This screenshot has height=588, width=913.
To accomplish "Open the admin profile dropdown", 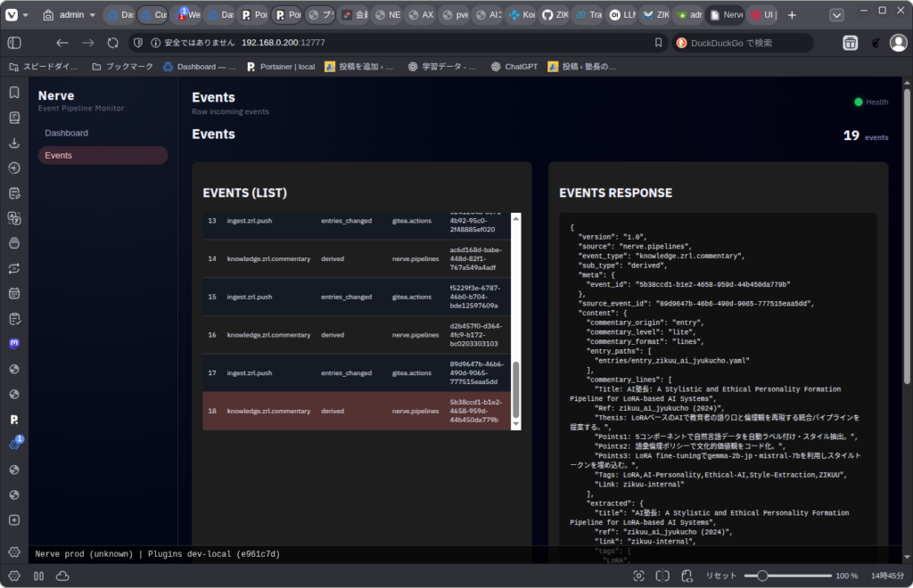I will pos(70,15).
